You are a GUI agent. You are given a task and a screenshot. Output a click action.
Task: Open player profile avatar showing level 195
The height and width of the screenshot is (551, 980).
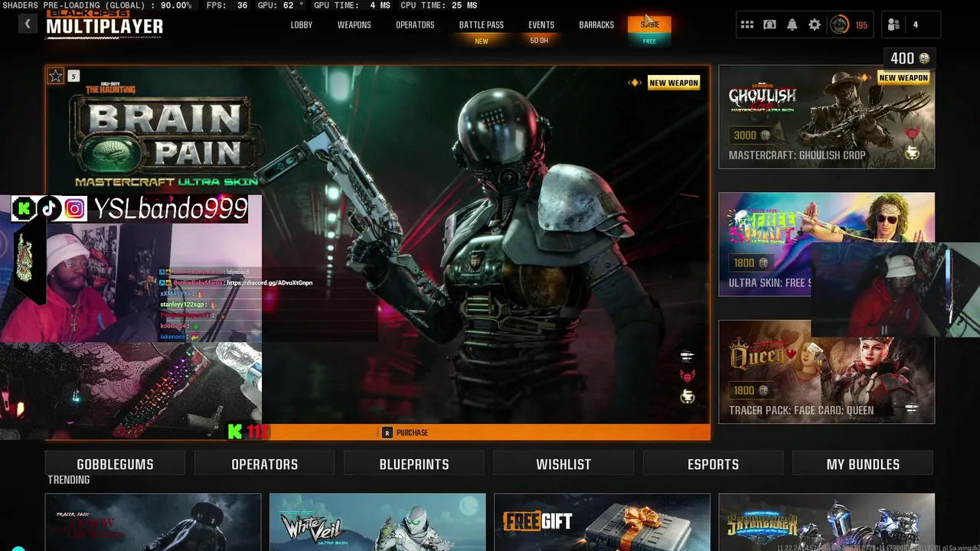[840, 24]
